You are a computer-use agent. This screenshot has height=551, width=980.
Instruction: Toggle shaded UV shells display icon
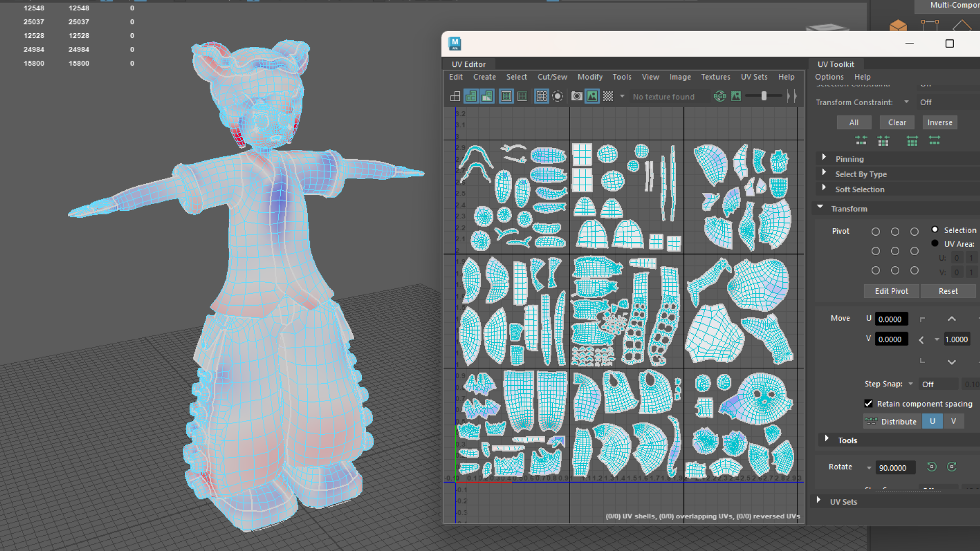tap(471, 96)
